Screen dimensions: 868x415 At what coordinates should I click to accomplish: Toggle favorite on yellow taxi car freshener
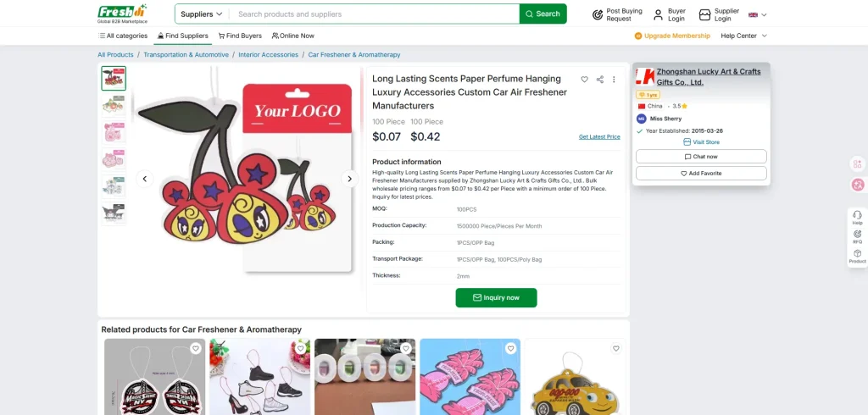615,348
